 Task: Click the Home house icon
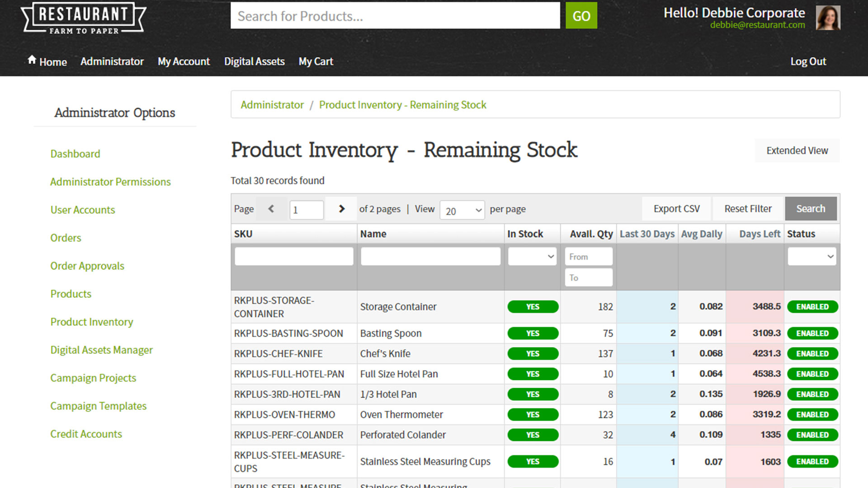click(x=32, y=60)
